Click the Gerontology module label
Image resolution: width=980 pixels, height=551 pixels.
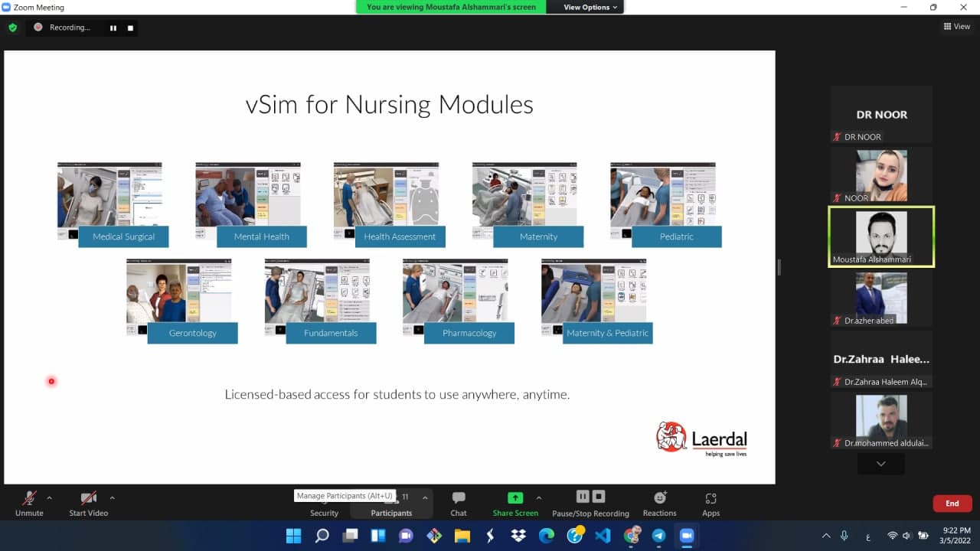pyautogui.click(x=193, y=333)
